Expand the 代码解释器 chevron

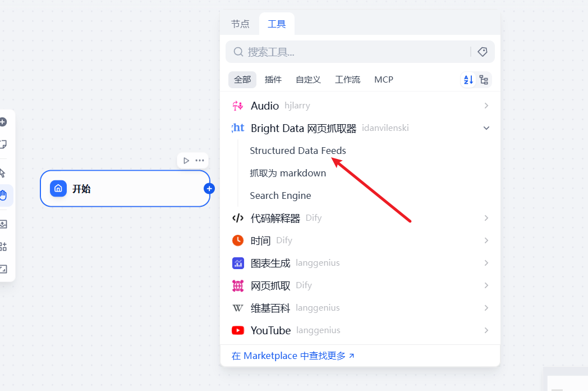click(x=486, y=218)
